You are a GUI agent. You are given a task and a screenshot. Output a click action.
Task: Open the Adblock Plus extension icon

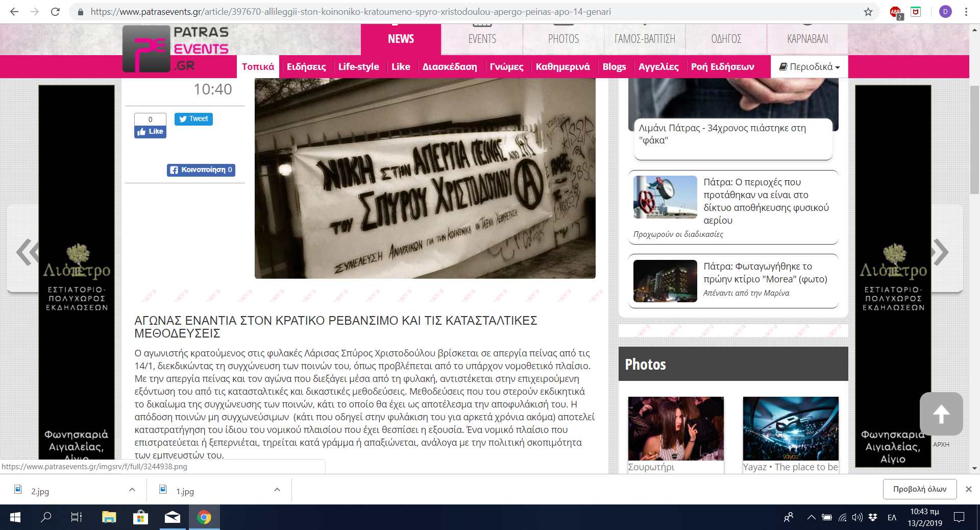pyautogui.click(x=895, y=12)
